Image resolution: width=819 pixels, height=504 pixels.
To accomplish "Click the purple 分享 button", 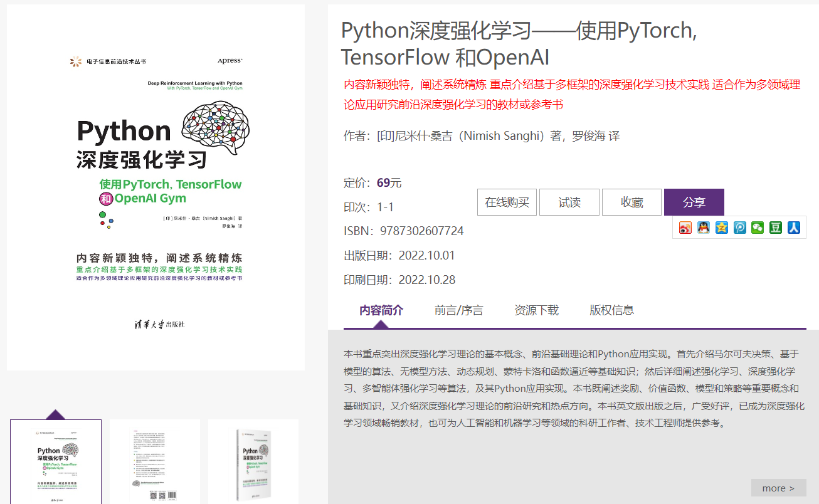I will click(694, 202).
